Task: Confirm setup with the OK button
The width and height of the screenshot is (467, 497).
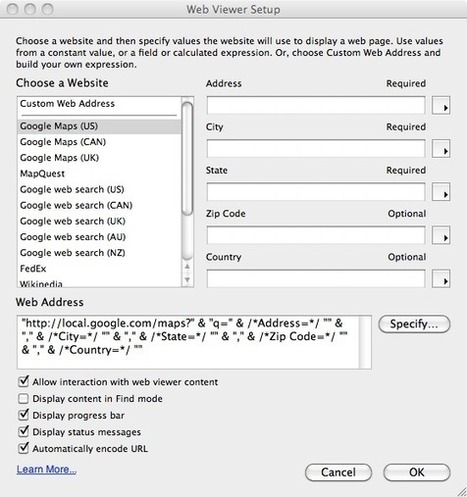Action: pyautogui.click(x=417, y=472)
